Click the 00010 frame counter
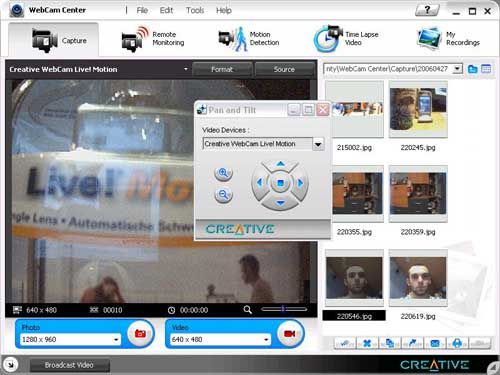This screenshot has width=500, height=375. 113,310
